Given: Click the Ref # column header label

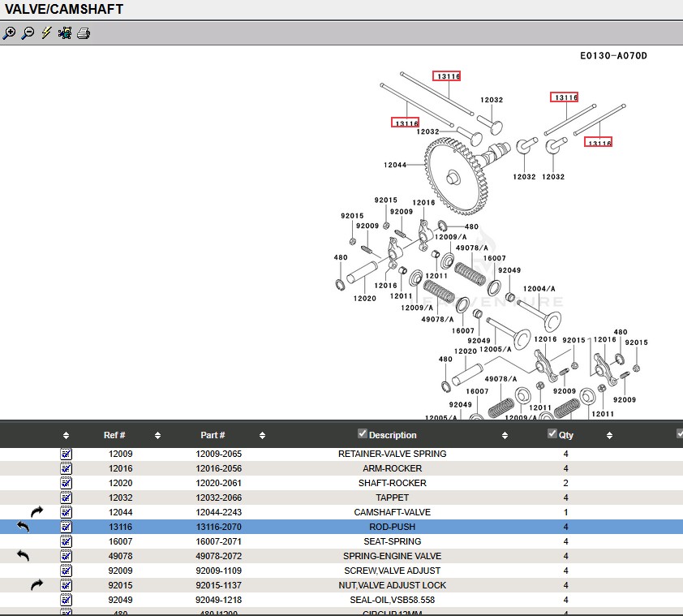Looking at the screenshot, I should point(114,435).
